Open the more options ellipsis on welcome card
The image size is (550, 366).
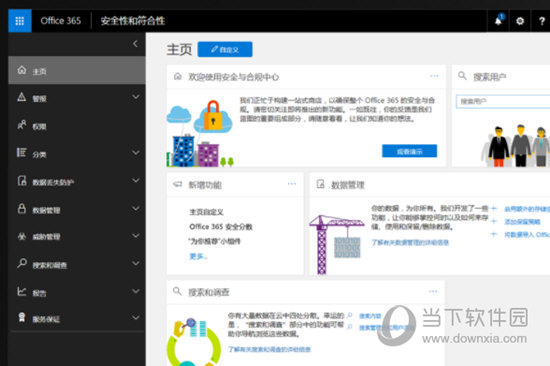pos(434,76)
